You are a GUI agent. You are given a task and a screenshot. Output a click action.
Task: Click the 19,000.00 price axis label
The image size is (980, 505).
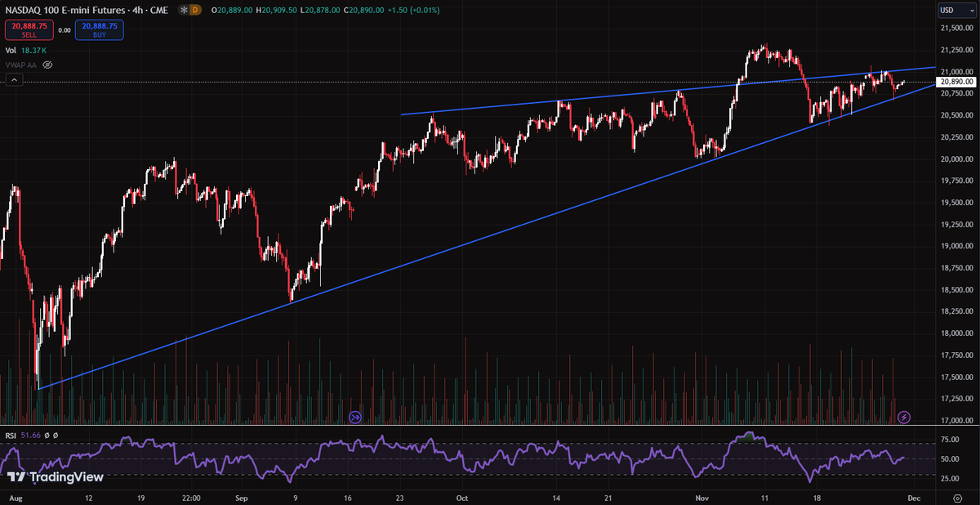coord(956,246)
